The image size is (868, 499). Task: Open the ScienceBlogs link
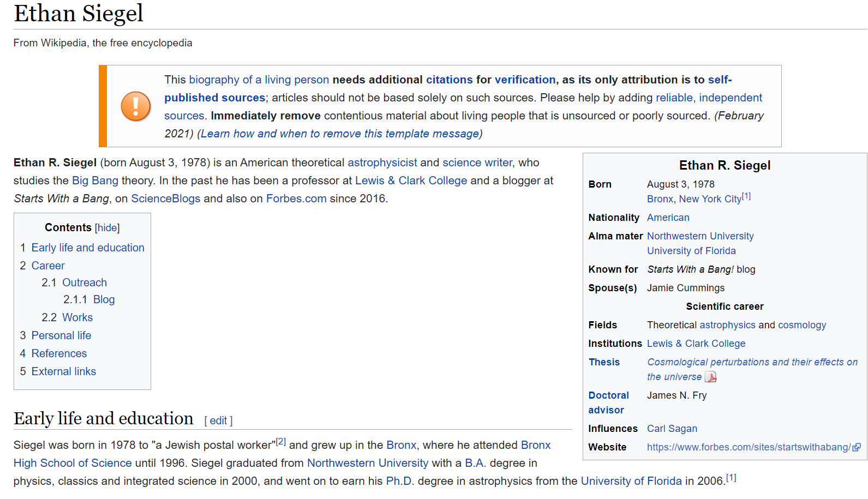(166, 199)
